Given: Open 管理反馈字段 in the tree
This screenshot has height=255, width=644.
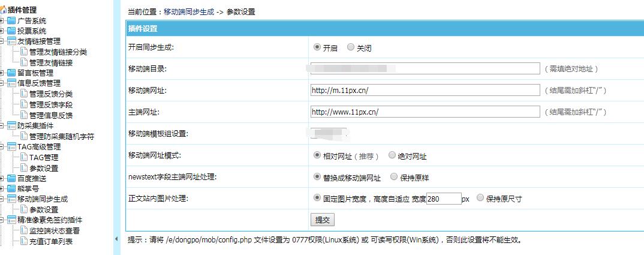Looking at the screenshot, I should point(51,105).
